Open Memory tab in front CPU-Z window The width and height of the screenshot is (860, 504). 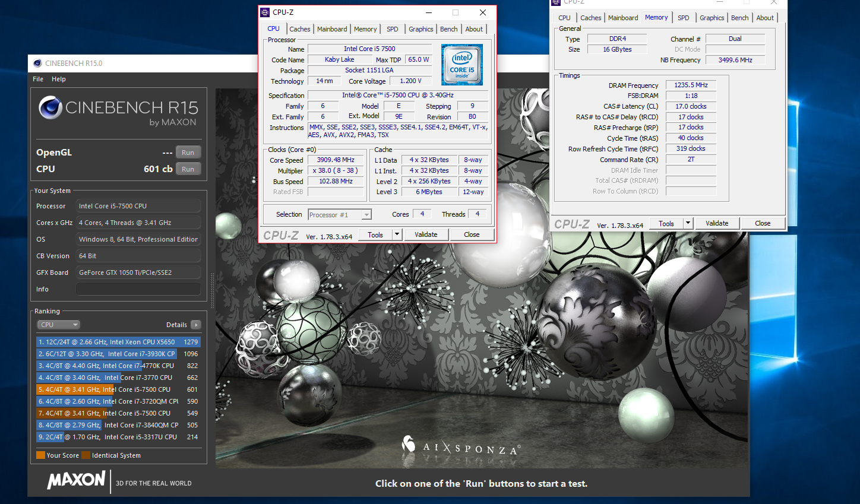365,29
